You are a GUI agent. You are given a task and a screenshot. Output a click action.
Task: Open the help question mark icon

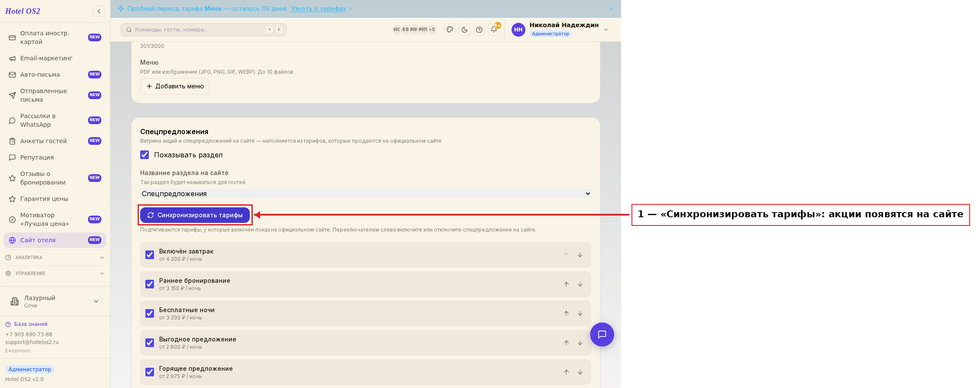point(479,29)
